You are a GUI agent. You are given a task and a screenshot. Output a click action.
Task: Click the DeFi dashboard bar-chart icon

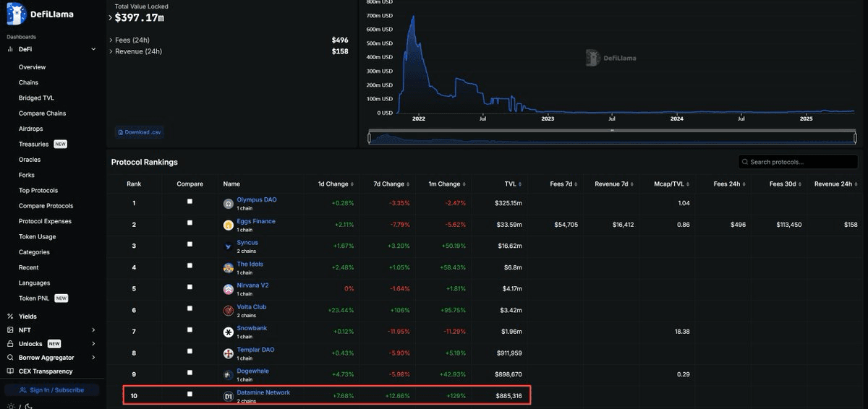[10, 49]
